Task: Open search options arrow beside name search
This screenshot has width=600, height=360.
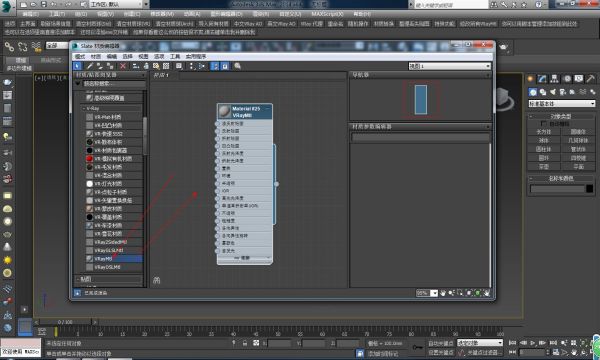Action: pyautogui.click(x=78, y=83)
